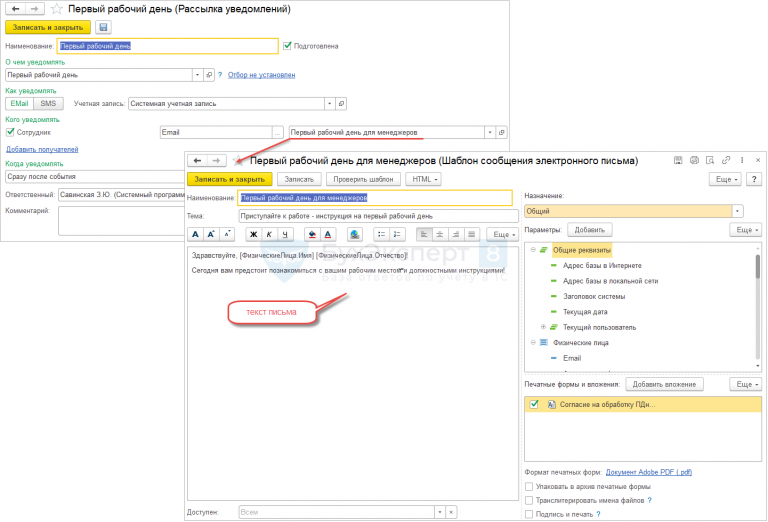Increase font size in the editor toolbar
The image size is (768, 522).
pyautogui.click(x=211, y=234)
